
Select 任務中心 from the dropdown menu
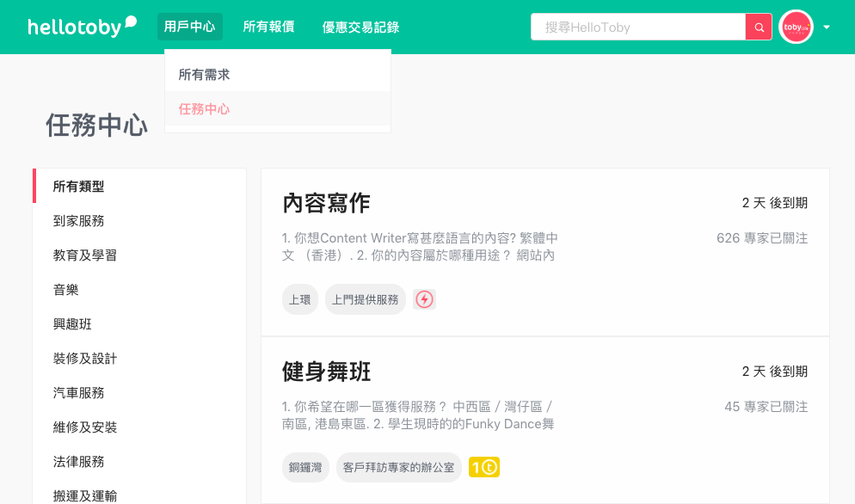point(278,109)
